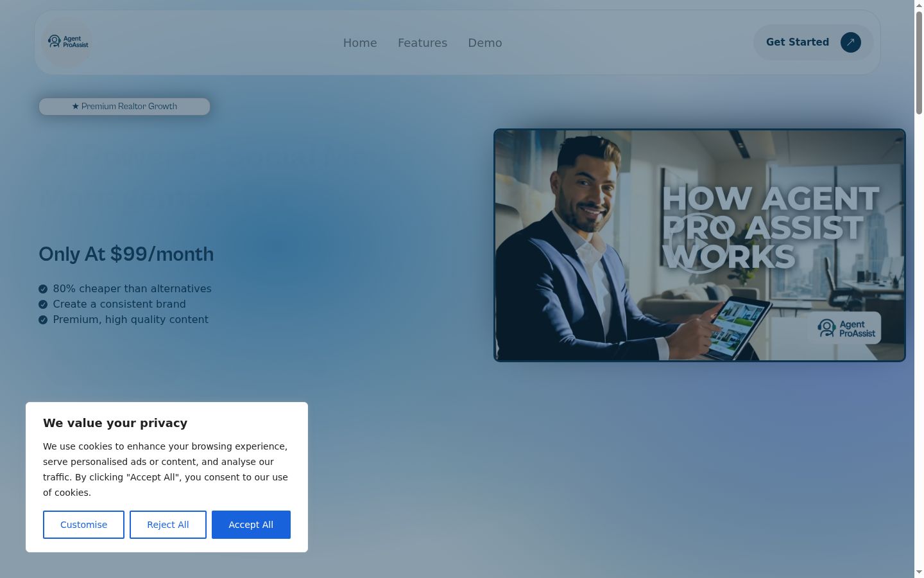Click the checkmark beside 'Create a consistent brand'
Viewport: 924px width, 578px height.
(x=43, y=304)
